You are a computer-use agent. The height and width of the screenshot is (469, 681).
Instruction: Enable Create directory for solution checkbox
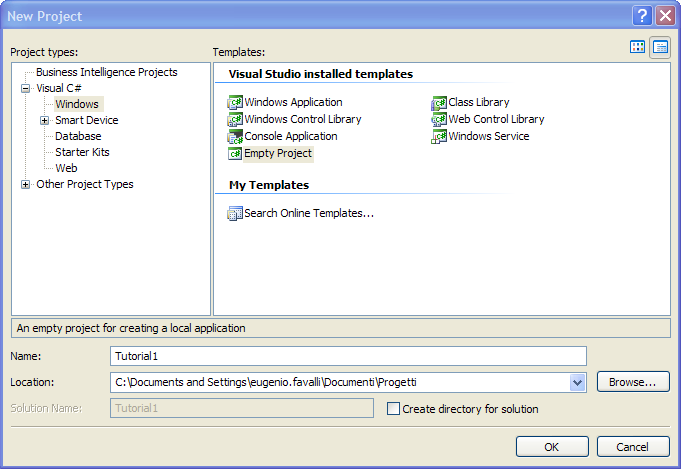point(393,409)
